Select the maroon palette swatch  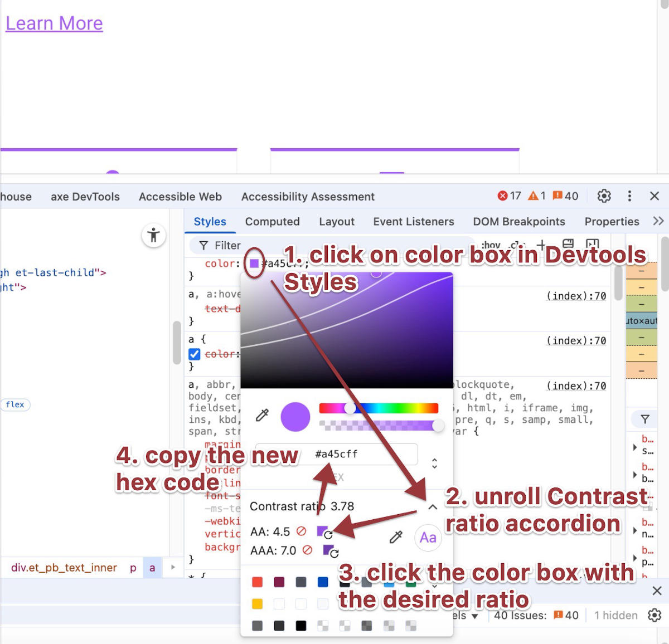[279, 582]
